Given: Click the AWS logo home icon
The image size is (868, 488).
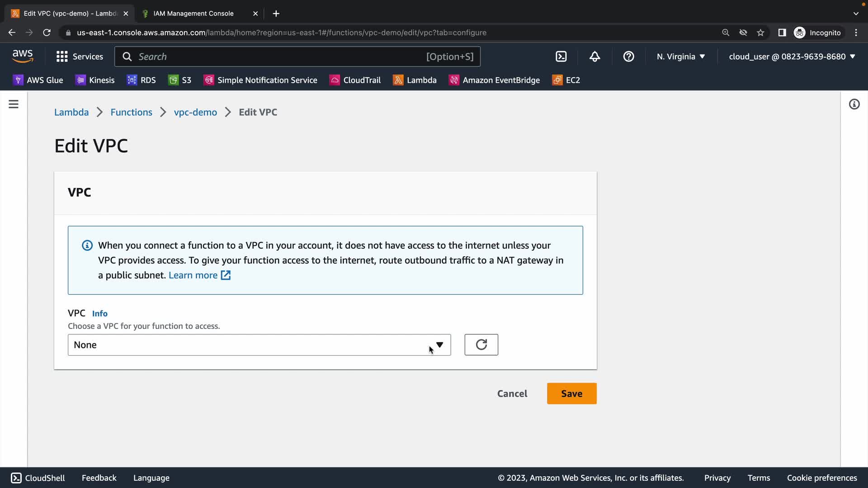Looking at the screenshot, I should coord(23,56).
